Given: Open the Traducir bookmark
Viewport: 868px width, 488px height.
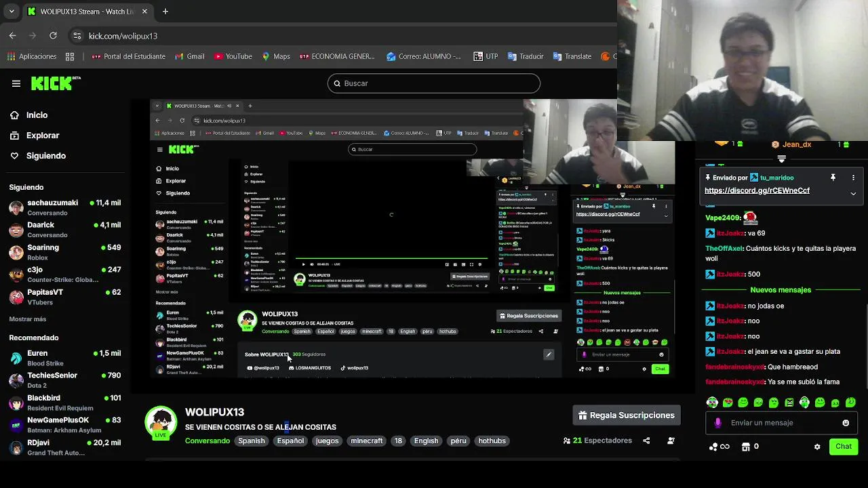Looking at the screenshot, I should (525, 56).
